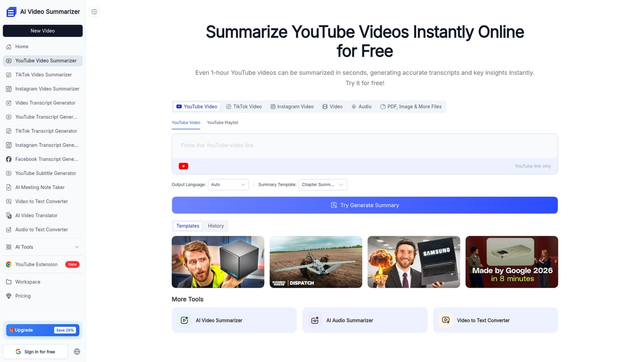Click Try Generate Summary button

tap(365, 205)
